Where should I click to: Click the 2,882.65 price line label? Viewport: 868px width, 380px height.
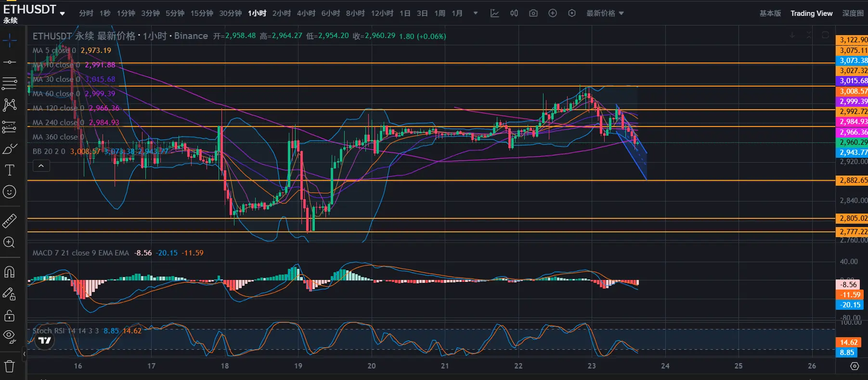pos(852,180)
